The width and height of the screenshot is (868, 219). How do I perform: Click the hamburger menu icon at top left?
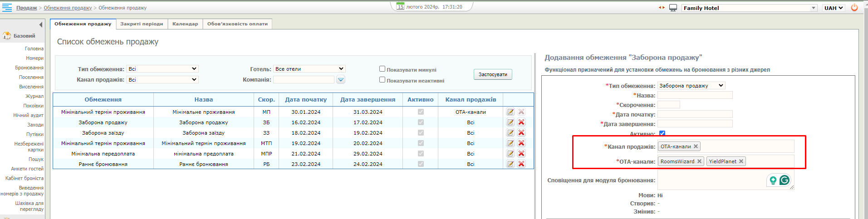click(7, 7)
